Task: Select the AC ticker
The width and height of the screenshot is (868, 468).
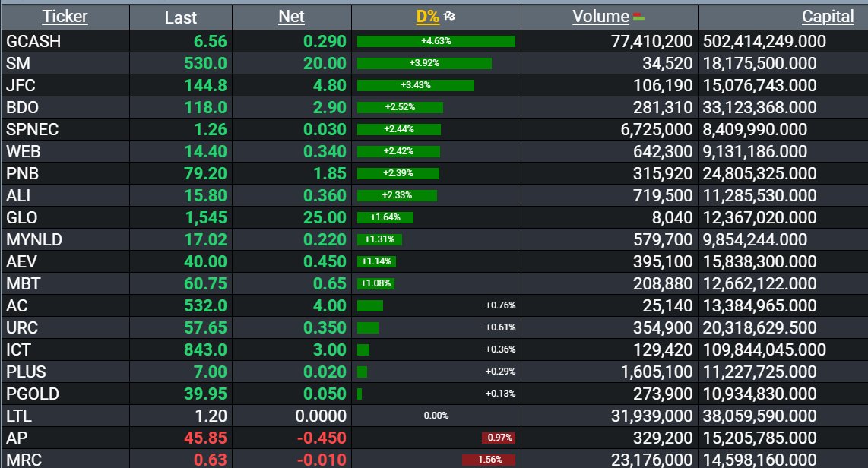Action: [x=17, y=306]
